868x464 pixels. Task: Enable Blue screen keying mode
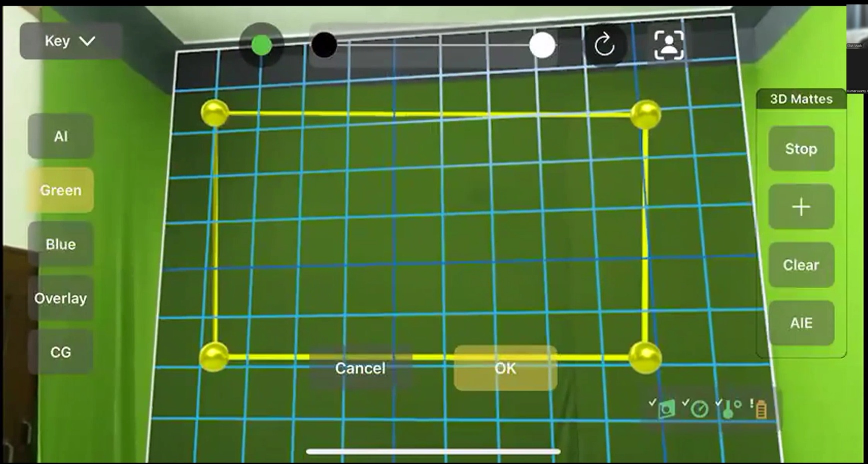point(60,244)
